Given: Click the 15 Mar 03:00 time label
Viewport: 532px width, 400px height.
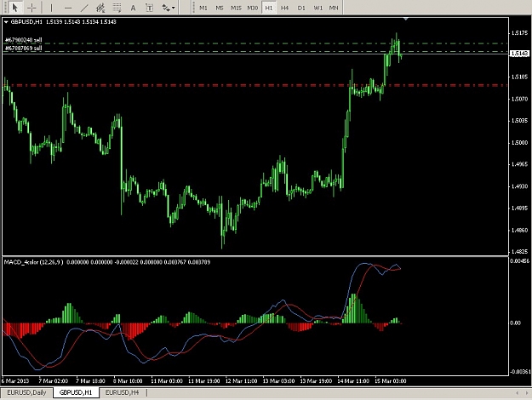Looking at the screenshot, I should tap(391, 381).
